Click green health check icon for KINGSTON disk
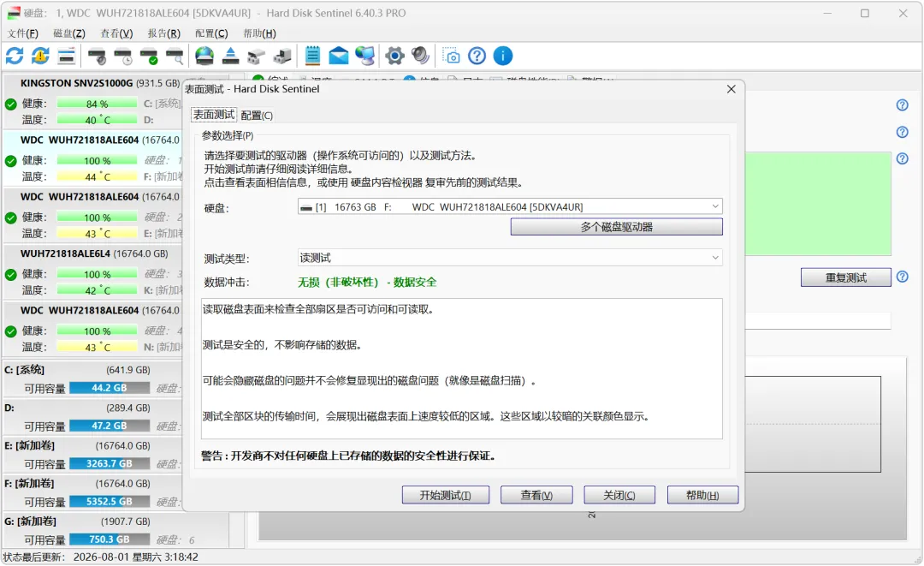Image resolution: width=924 pixels, height=566 pixels. (x=10, y=105)
